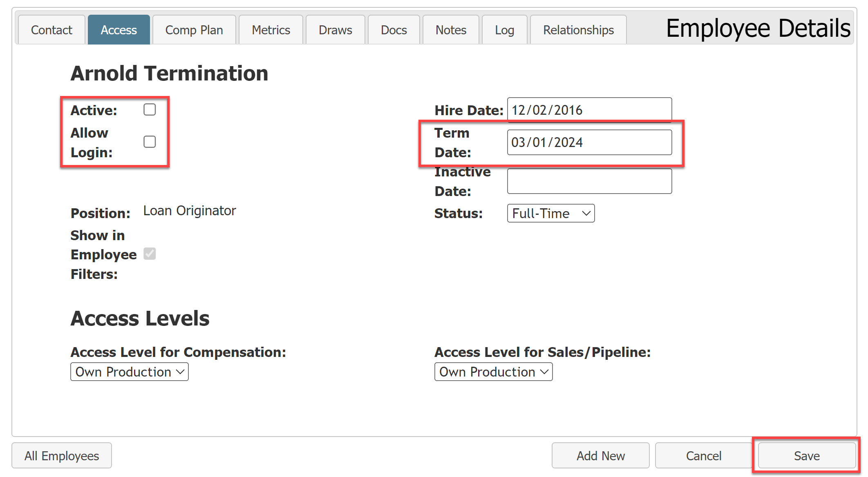Click the Access Levels heading
The image size is (868, 477).
(x=140, y=319)
